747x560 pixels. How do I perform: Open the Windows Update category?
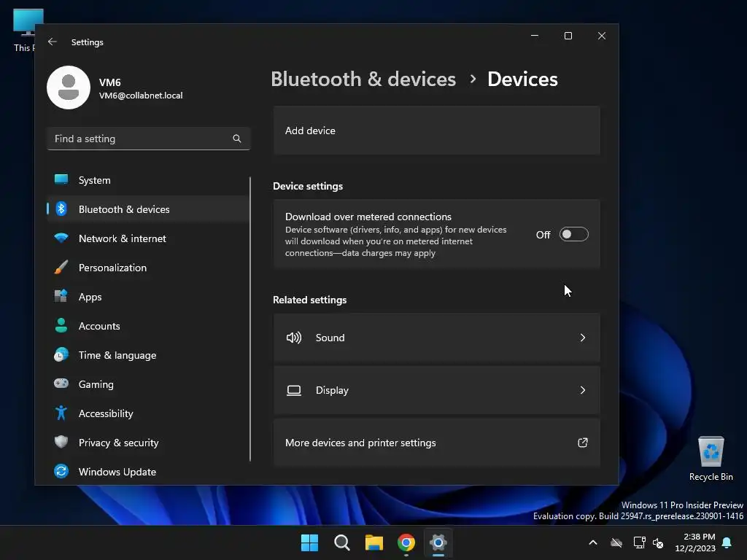click(x=148, y=472)
